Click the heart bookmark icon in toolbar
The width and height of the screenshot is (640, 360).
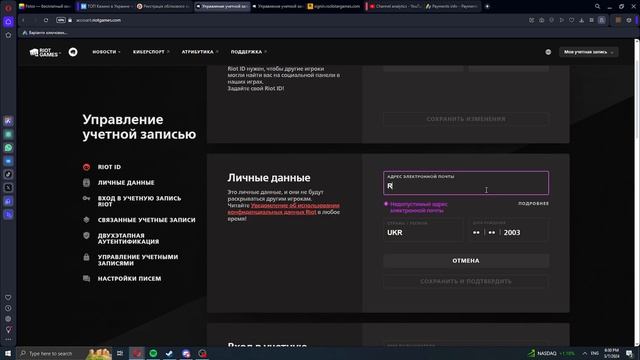point(571,20)
